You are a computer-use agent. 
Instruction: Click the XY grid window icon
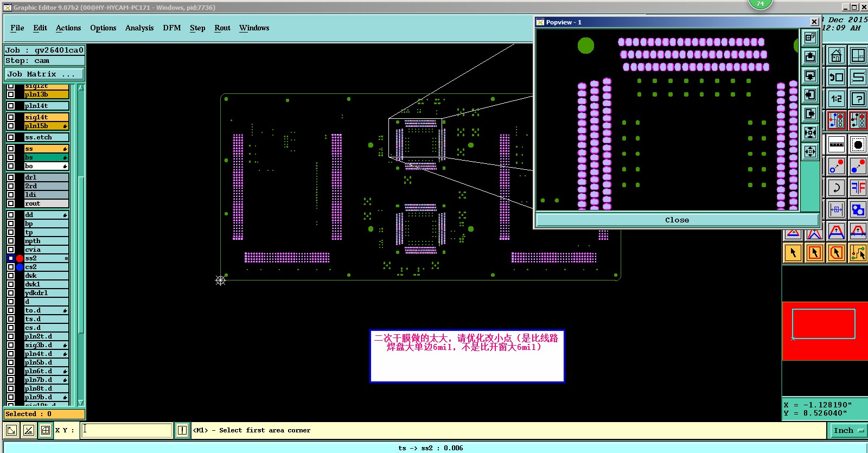coord(858,55)
